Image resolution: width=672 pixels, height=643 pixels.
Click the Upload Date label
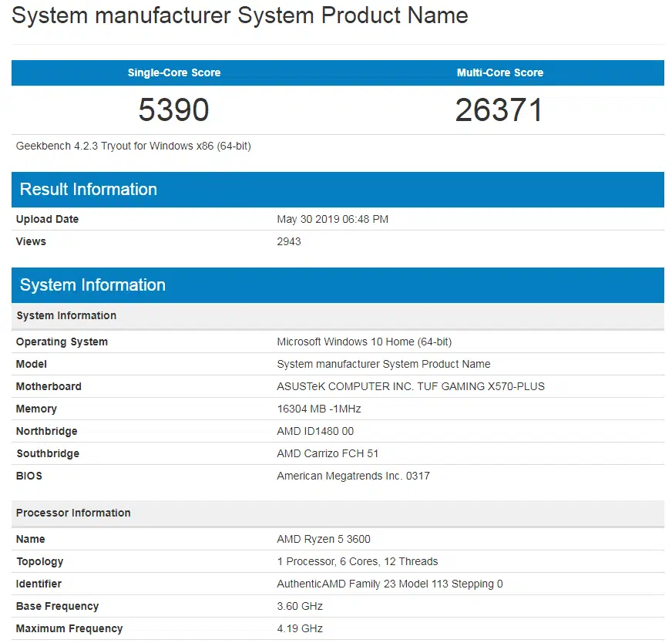pos(47,219)
